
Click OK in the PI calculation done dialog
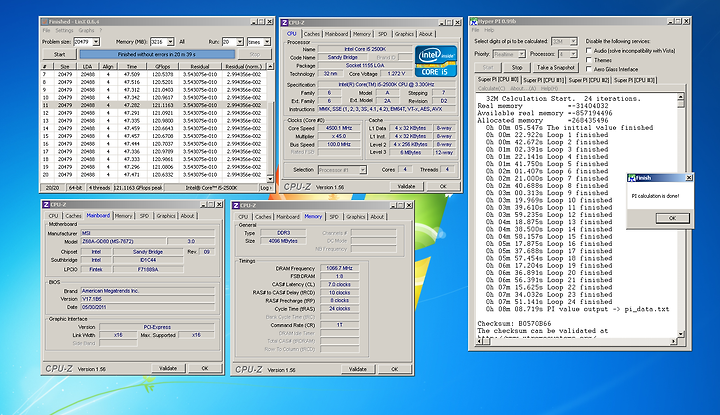click(x=672, y=218)
